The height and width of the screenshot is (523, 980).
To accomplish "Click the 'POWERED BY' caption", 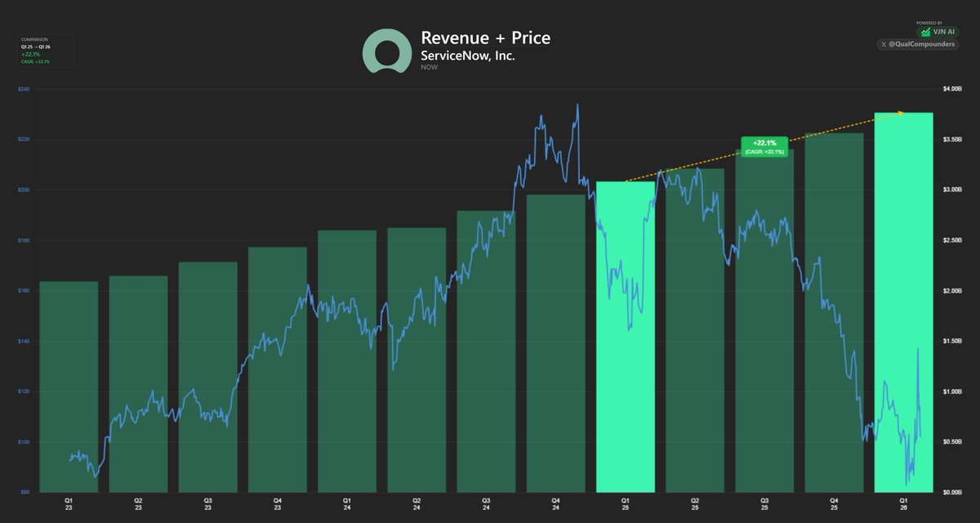I will pyautogui.click(x=929, y=23).
